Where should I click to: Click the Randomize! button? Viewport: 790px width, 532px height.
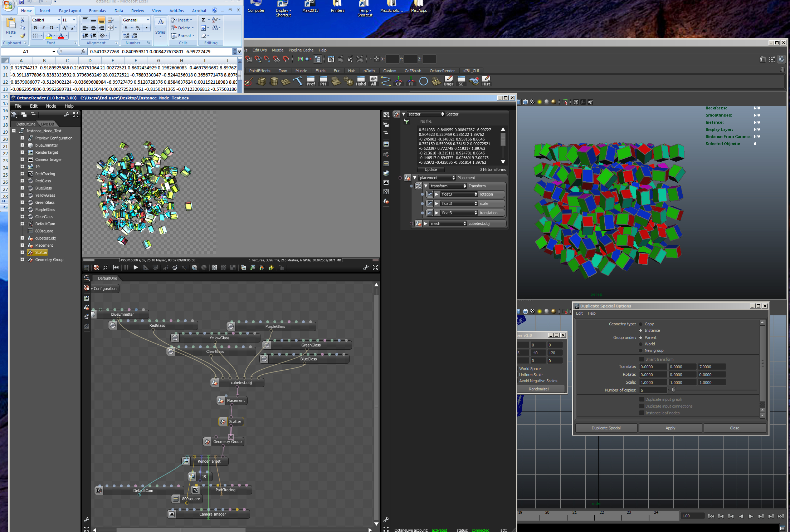point(538,389)
